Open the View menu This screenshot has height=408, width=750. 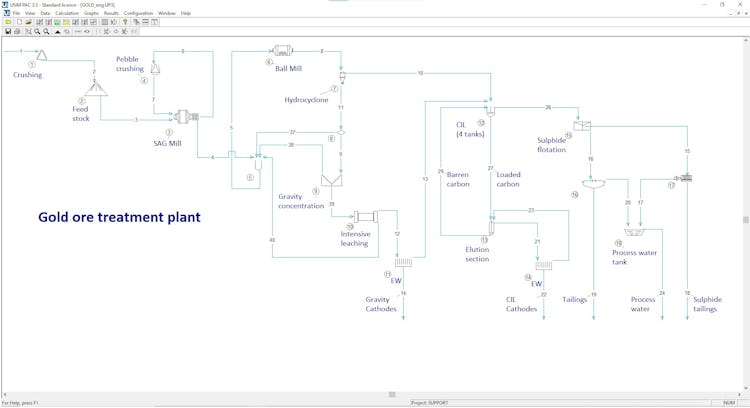click(30, 13)
